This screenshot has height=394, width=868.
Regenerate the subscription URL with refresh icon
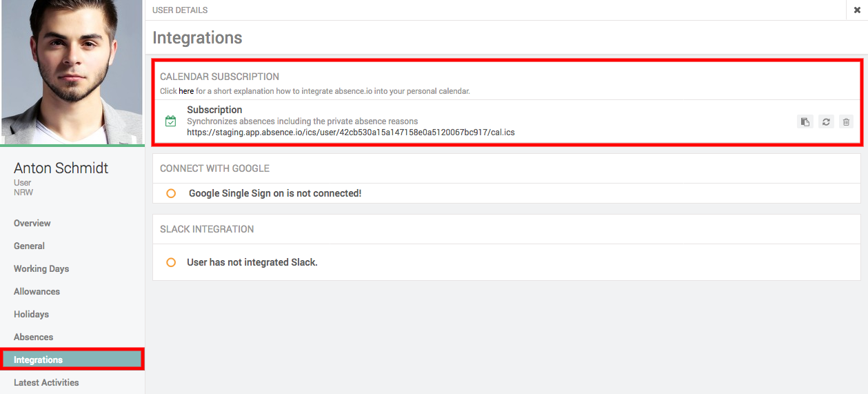pyautogui.click(x=826, y=122)
